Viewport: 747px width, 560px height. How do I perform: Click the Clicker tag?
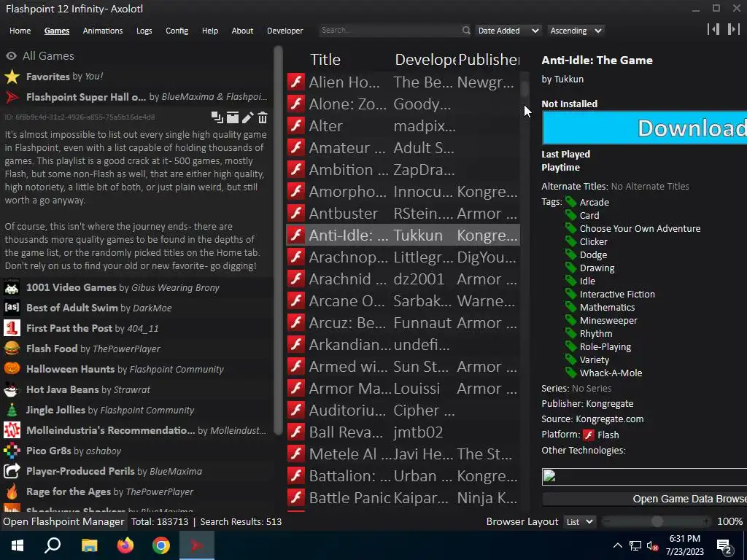click(593, 242)
